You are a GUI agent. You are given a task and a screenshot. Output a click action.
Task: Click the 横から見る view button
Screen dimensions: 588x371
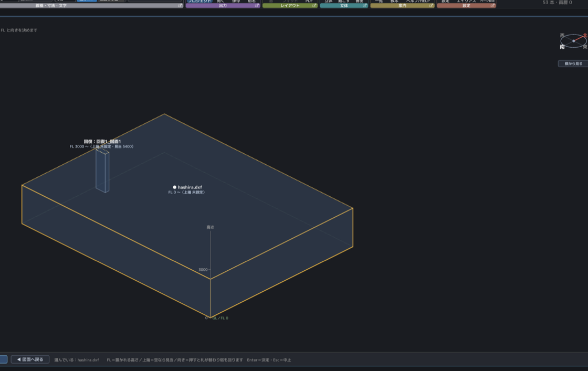pos(573,63)
